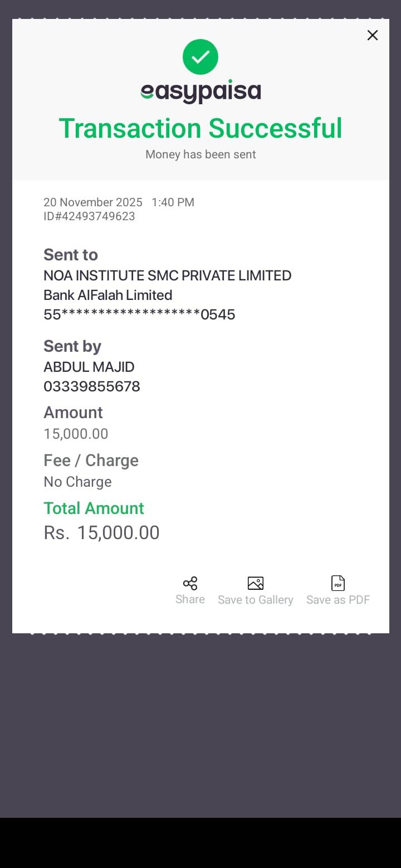Tap the Save to Gallery picture icon

point(255,584)
